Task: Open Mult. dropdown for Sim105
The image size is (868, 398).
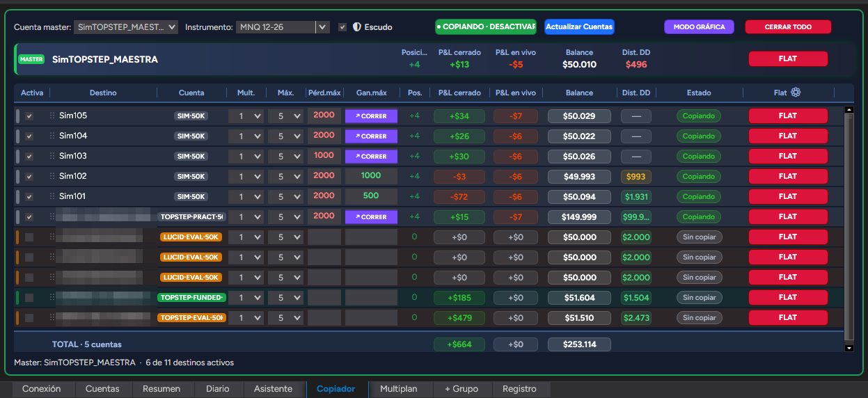Action: point(246,116)
